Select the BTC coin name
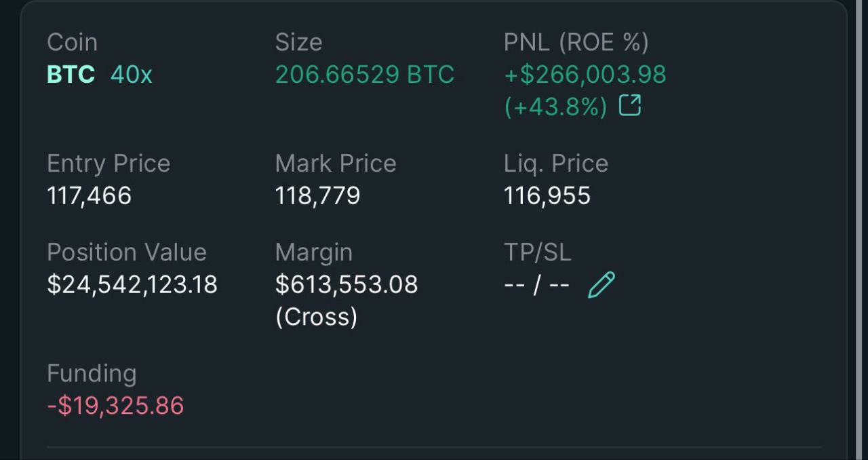Viewport: 868px width, 460px height. [71, 74]
